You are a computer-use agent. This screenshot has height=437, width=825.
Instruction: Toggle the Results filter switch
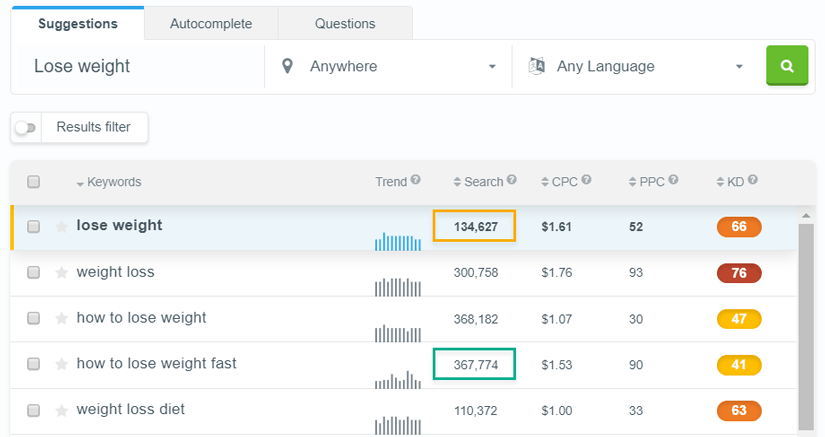(25, 128)
